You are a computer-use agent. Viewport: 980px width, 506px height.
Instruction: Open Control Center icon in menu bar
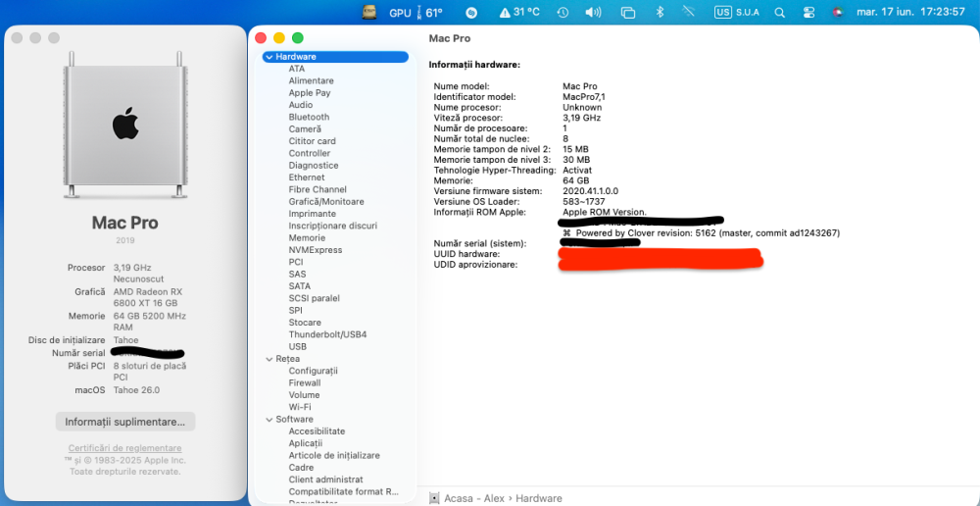coord(809,12)
